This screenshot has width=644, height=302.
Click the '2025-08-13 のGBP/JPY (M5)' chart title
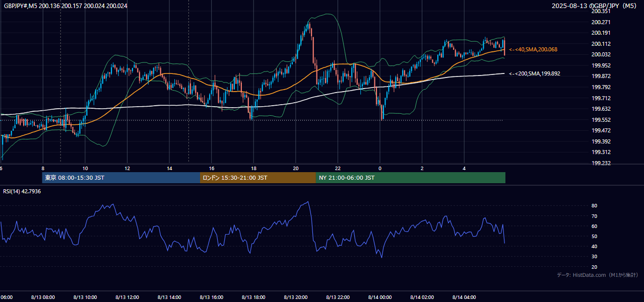(595, 6)
